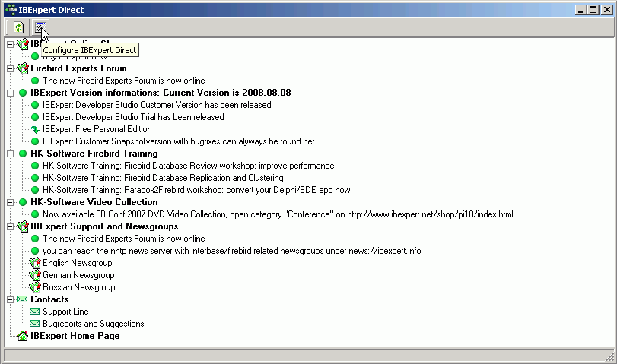Image resolution: width=617 pixels, height=364 pixels.
Task: Open Developer Studio Trial released item
Action: tap(133, 117)
